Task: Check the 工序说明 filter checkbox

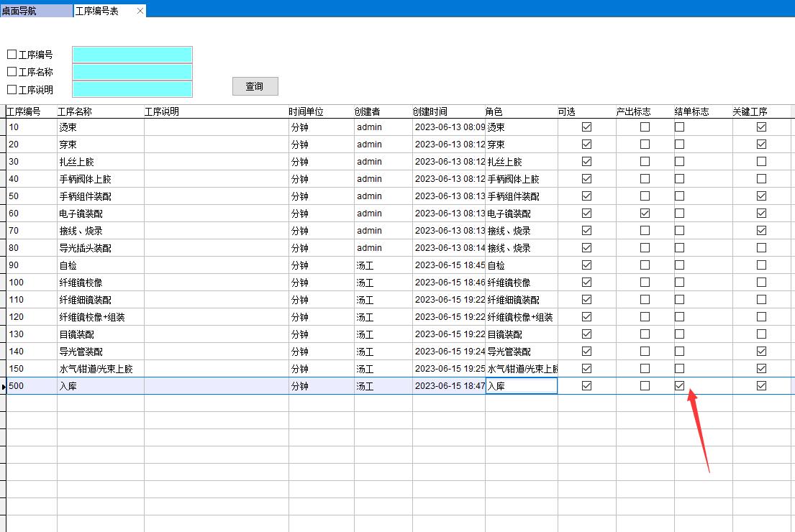Action: point(12,90)
